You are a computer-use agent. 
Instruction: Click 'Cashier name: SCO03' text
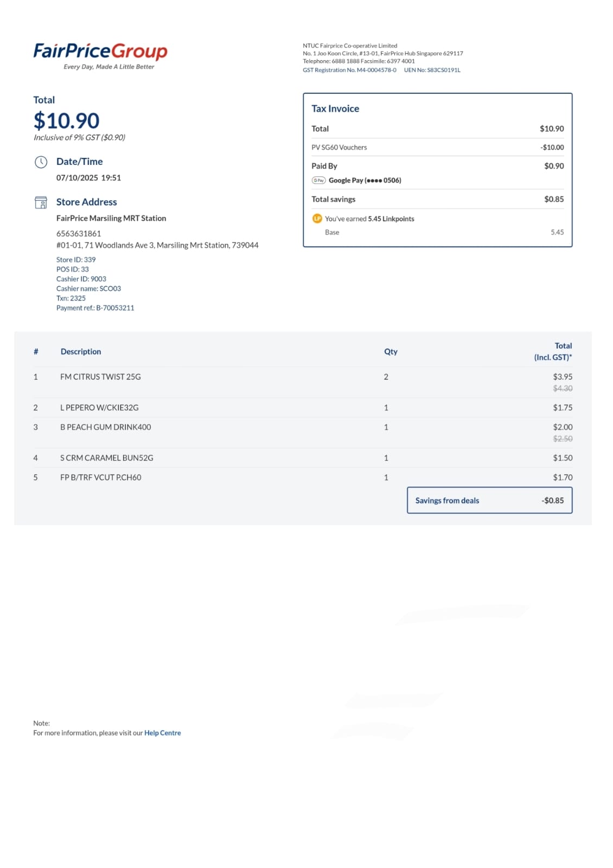point(88,289)
